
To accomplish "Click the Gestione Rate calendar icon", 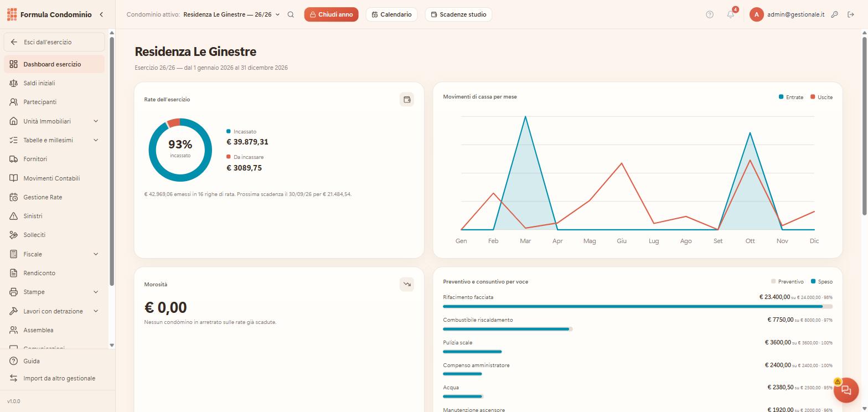I will [14, 197].
